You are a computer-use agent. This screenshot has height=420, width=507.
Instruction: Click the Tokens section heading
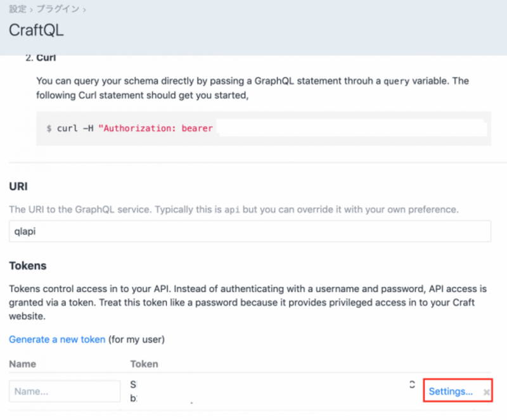click(28, 266)
